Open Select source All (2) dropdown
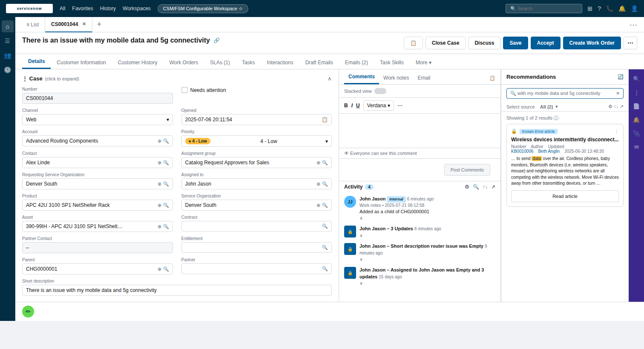Viewport: 644px width, 349px height. 549,107
